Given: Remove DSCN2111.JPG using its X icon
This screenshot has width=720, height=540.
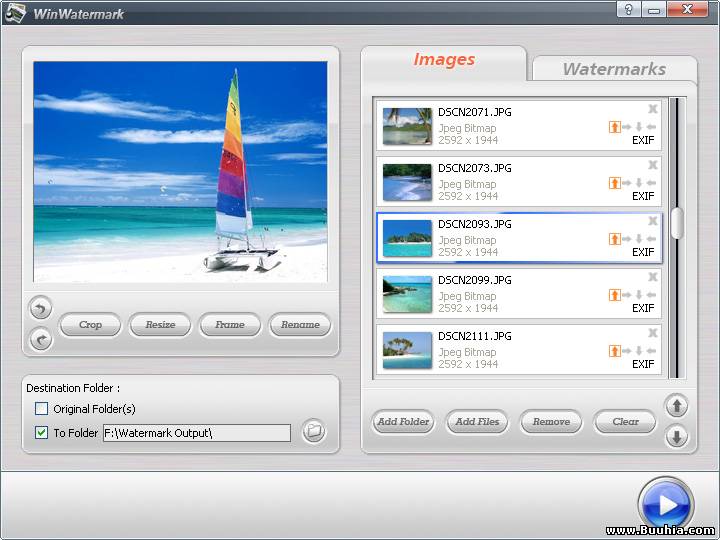Looking at the screenshot, I should 652,333.
